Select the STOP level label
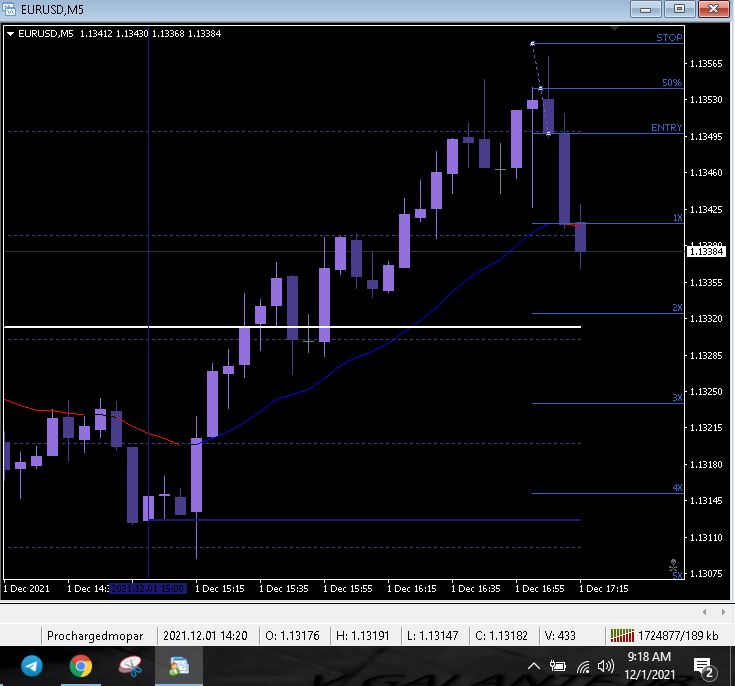Viewport: 735px width, 686px height. point(669,38)
